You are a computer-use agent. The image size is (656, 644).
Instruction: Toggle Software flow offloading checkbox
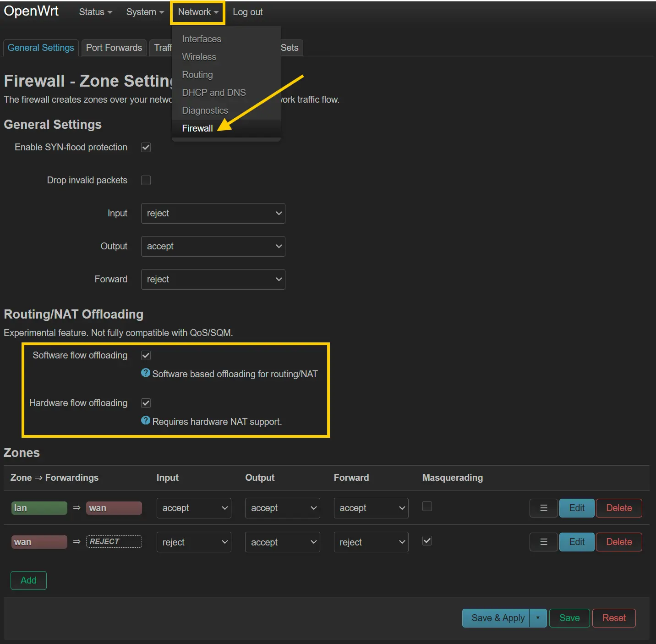146,355
